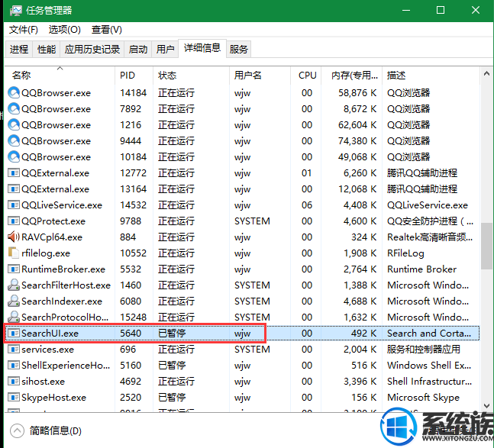Click the QQProtect.exe process icon
Viewport: 494px width, 448px height.
[x=14, y=221]
